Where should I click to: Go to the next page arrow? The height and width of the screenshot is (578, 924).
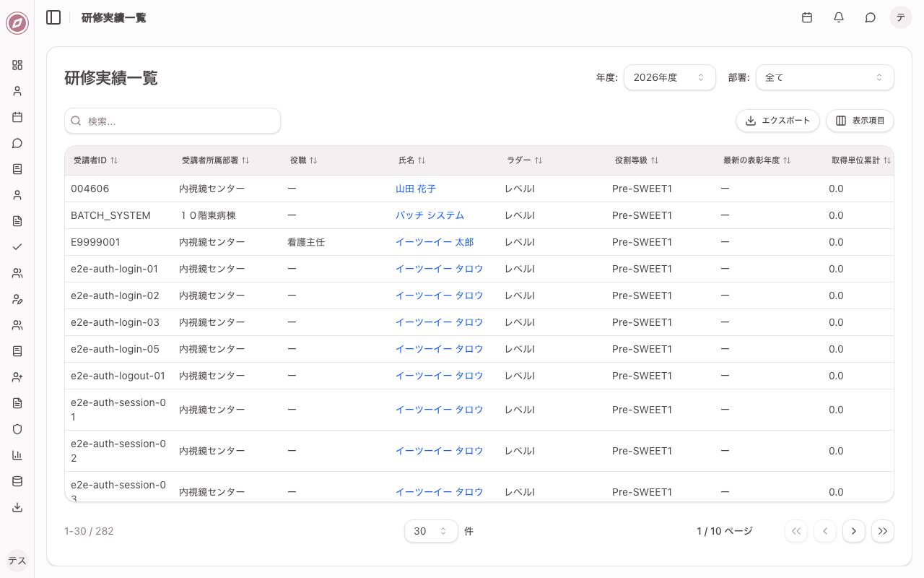[x=854, y=531]
